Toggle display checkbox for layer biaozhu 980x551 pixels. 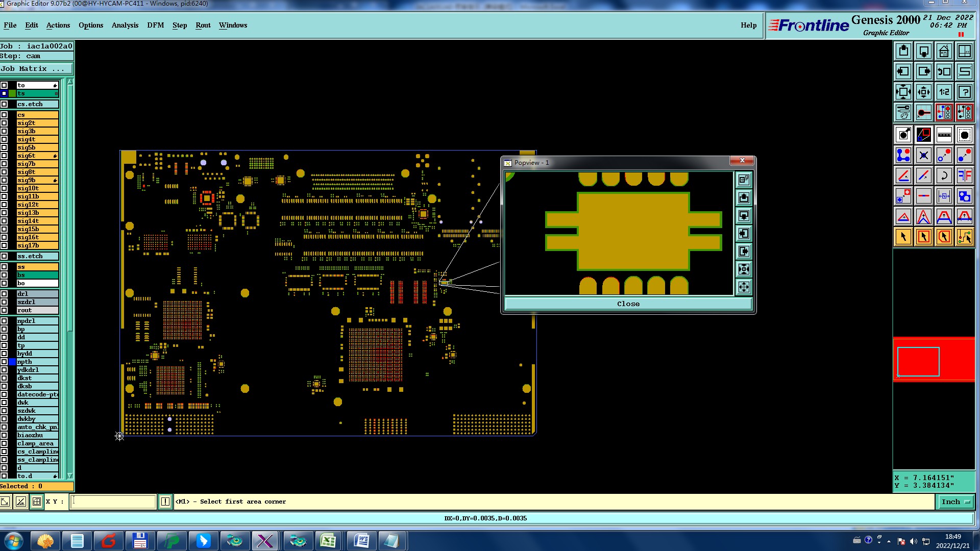(x=4, y=435)
